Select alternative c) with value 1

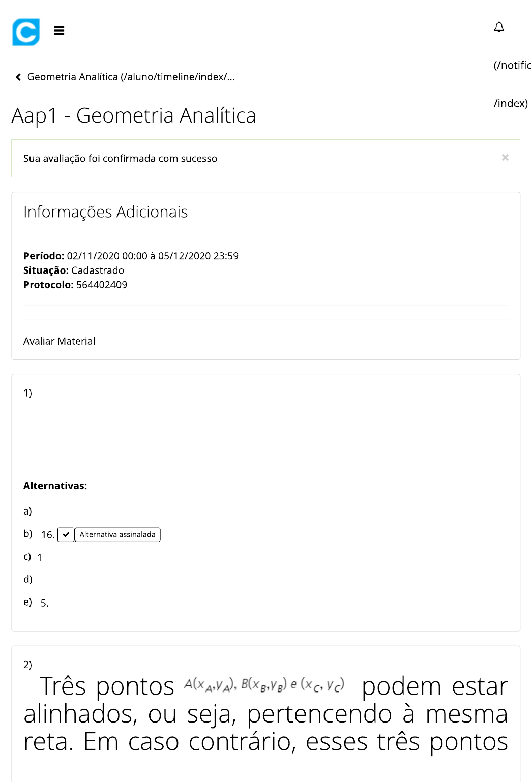click(x=34, y=557)
